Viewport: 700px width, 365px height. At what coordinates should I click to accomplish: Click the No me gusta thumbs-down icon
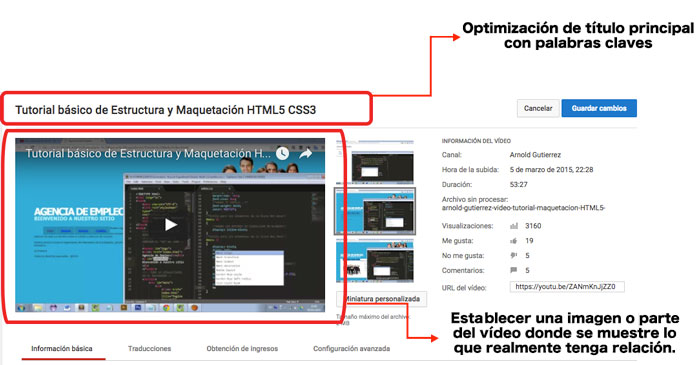tap(514, 256)
